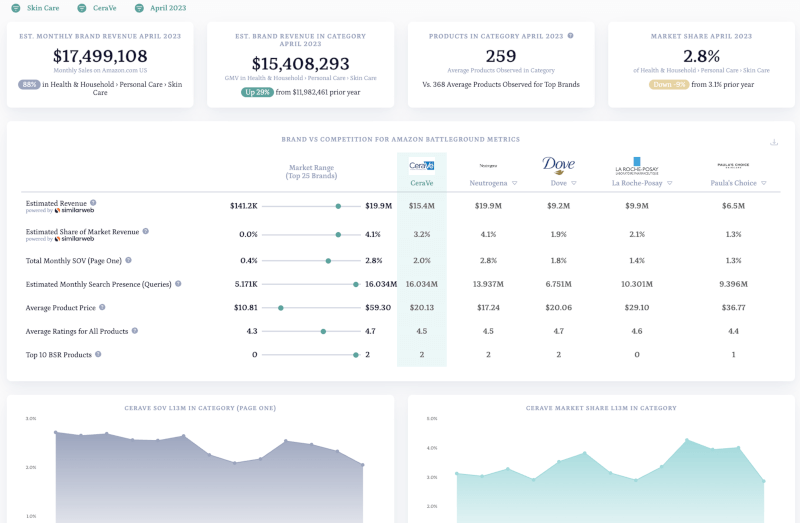The image size is (800, 523).
Task: Click the Average Product Price range marker
Action: click(x=281, y=308)
